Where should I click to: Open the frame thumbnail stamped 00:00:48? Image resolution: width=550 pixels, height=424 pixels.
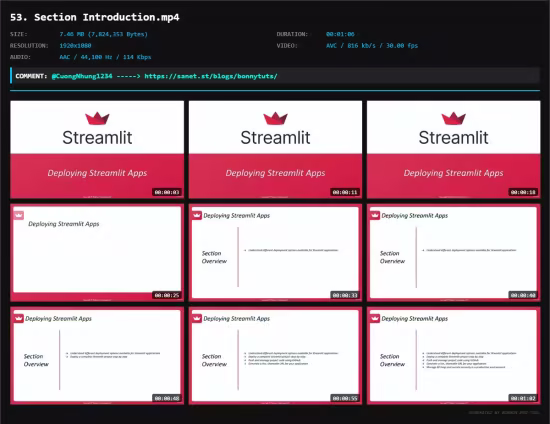[97, 356]
